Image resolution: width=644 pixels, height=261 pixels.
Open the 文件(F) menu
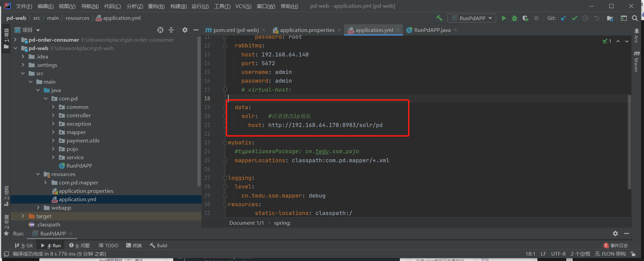24,6
